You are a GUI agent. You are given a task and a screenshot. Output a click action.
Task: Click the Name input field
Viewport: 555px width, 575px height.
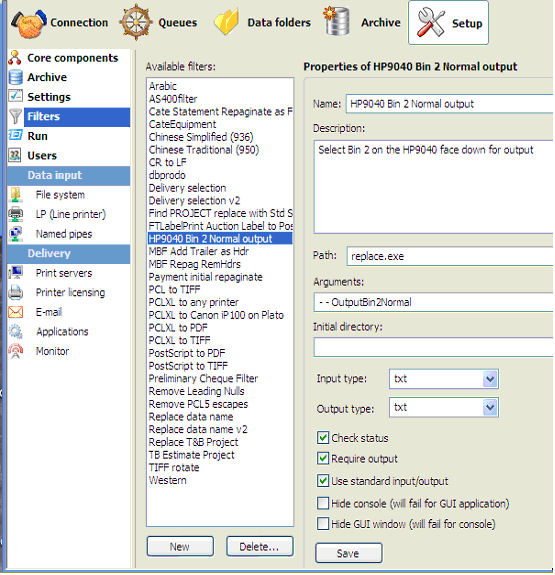pos(449,104)
